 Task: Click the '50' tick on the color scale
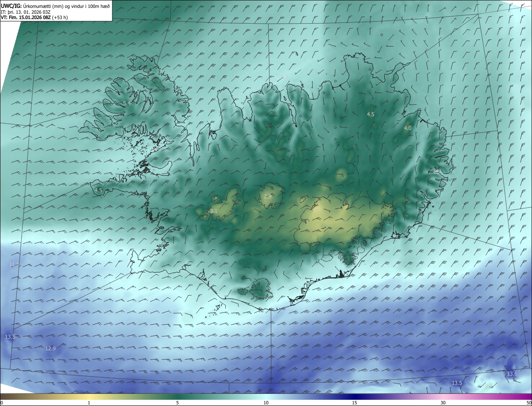(x=529, y=403)
